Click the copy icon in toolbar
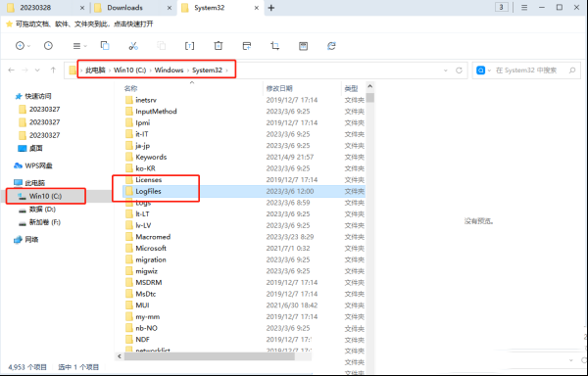This screenshot has height=376, width=588. click(x=105, y=46)
